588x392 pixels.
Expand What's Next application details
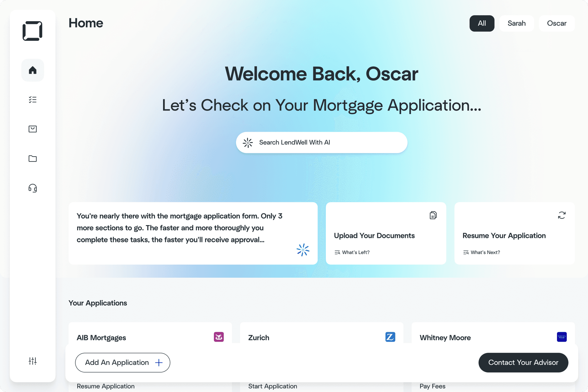click(x=481, y=252)
